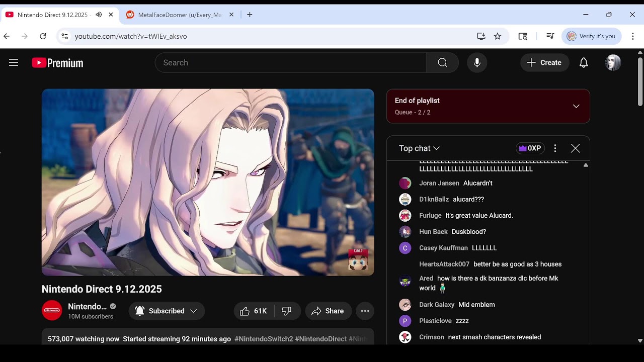The width and height of the screenshot is (644, 362).
Task: Expand the End of playlist queue
Action: [576, 106]
